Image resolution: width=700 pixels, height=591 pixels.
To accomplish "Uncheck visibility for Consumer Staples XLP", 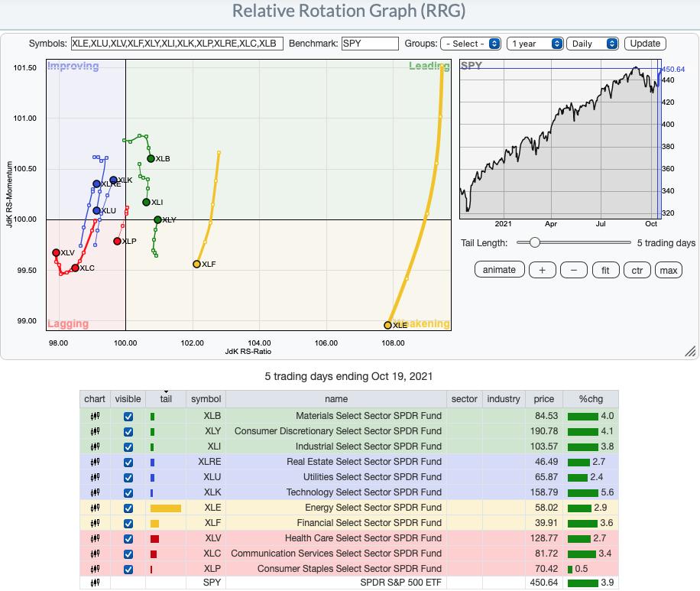I will (128, 569).
